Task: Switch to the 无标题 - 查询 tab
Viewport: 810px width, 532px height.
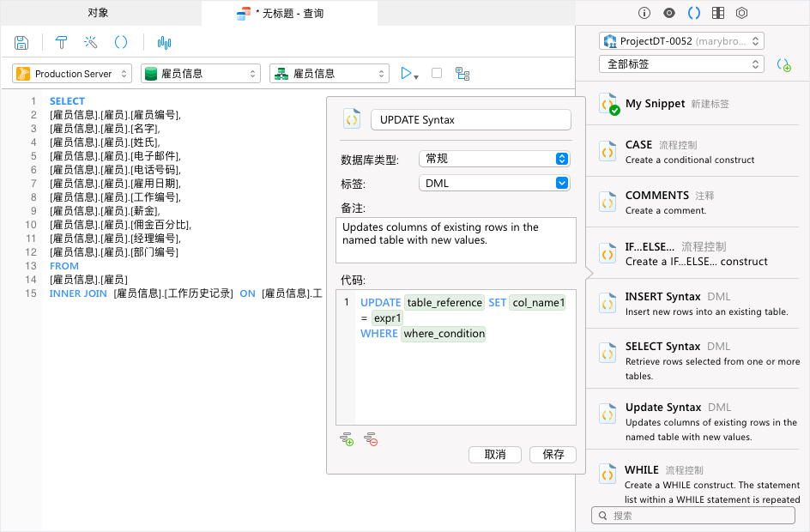Action: pyautogui.click(x=289, y=14)
